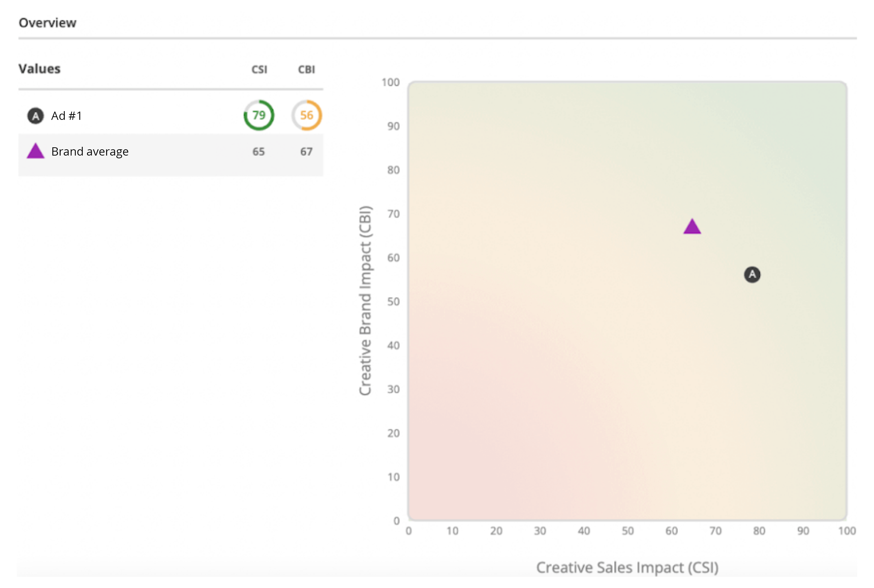Click the purple Brand average triangle in values list
The image size is (874, 588).
coord(36,151)
